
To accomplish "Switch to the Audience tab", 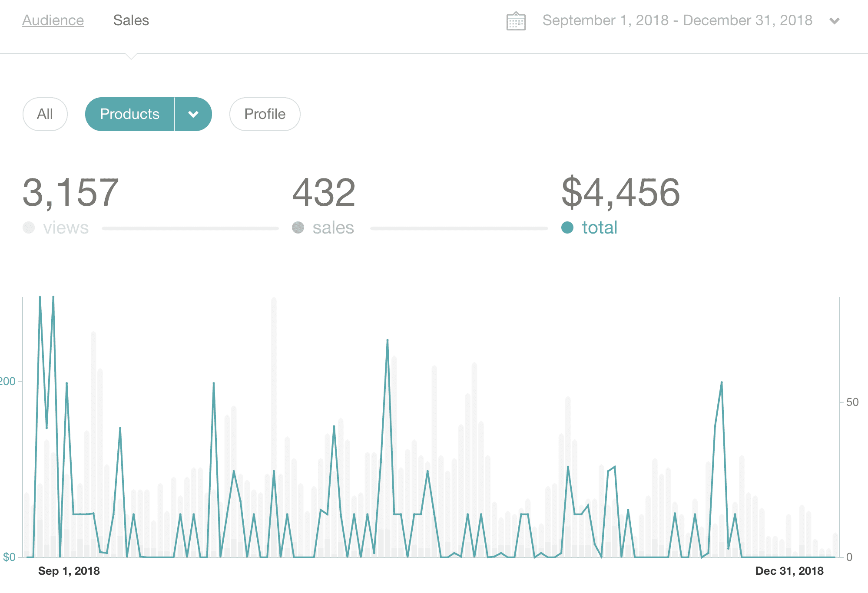I will click(53, 20).
